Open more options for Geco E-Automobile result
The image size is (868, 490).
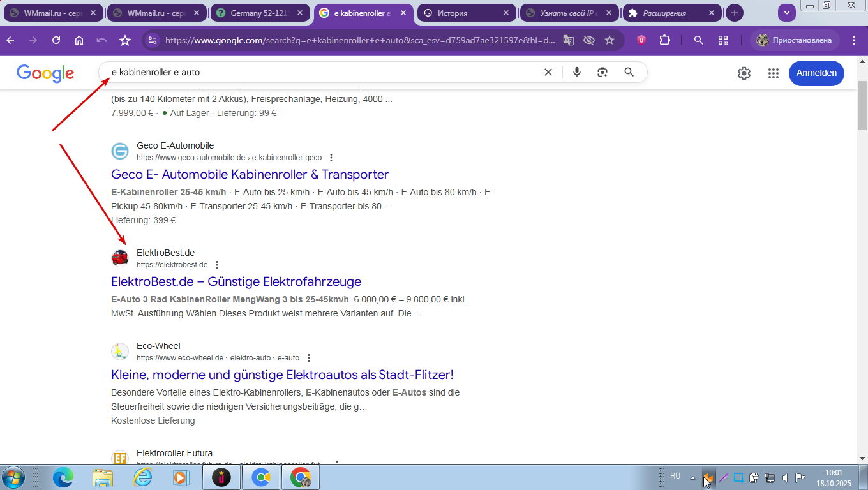pos(331,158)
